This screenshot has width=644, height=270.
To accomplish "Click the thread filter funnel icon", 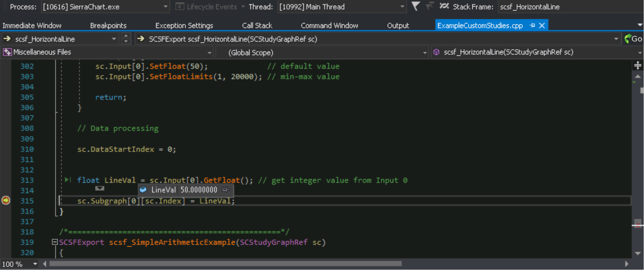I will coord(416,6).
